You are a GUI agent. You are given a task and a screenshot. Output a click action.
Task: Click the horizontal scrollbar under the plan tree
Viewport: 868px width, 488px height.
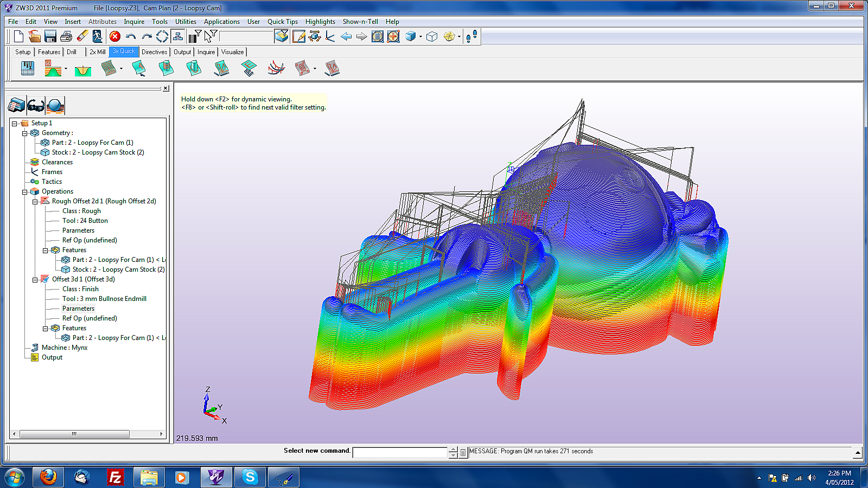(x=88, y=434)
